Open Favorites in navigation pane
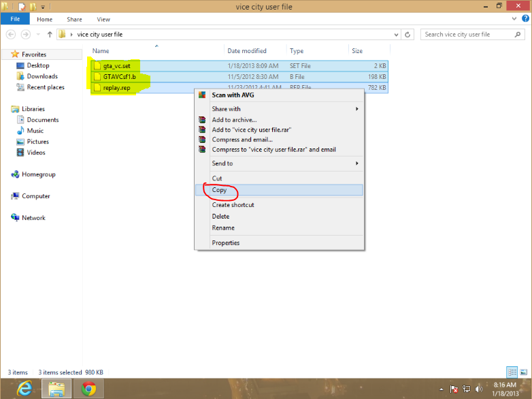532x399 pixels. click(x=34, y=54)
